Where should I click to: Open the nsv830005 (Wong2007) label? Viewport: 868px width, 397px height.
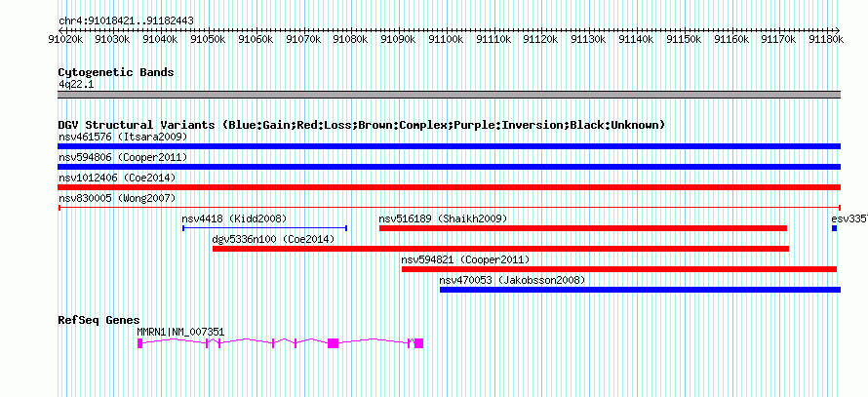117,198
